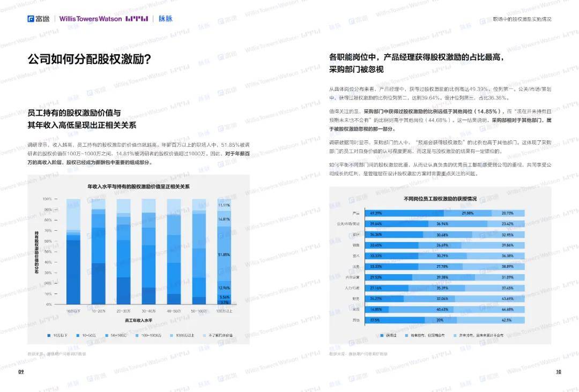Click the Maimai (脉脉) logo in header
This screenshot has height=392, width=579.
point(166,18)
